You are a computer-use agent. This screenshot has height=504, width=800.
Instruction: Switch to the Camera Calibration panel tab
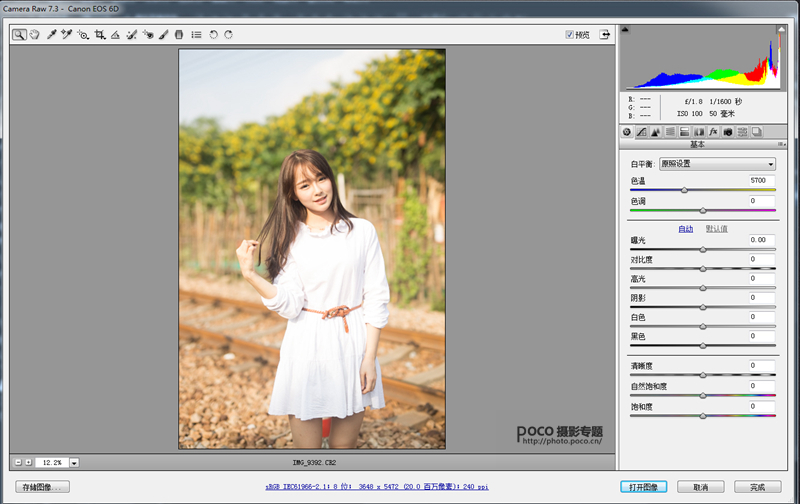(x=728, y=132)
